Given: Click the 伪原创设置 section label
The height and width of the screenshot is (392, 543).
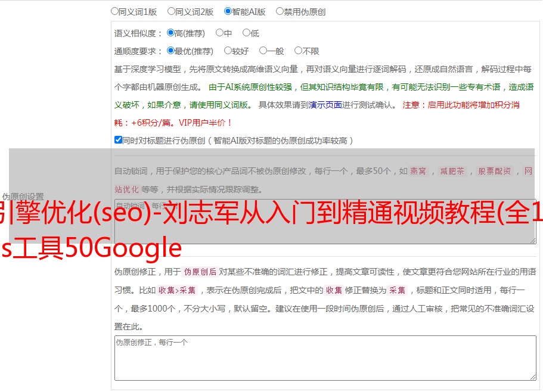Looking at the screenshot, I should click(x=23, y=197).
